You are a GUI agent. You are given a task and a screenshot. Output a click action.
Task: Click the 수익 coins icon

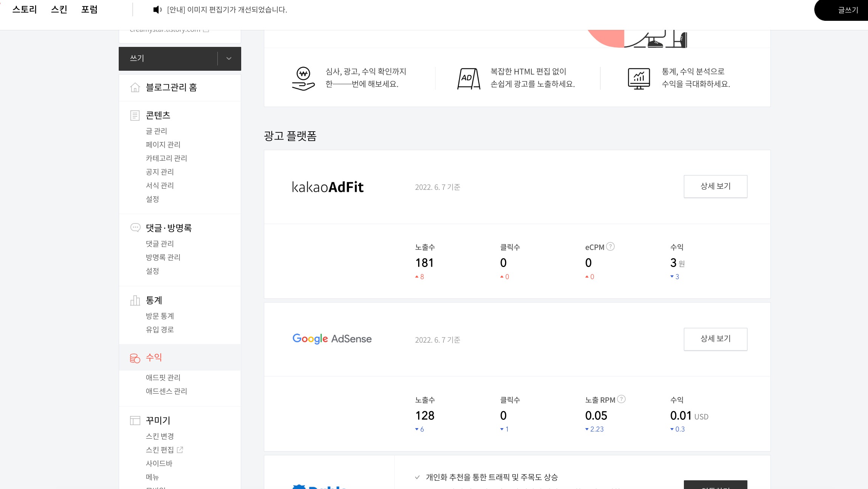point(135,358)
